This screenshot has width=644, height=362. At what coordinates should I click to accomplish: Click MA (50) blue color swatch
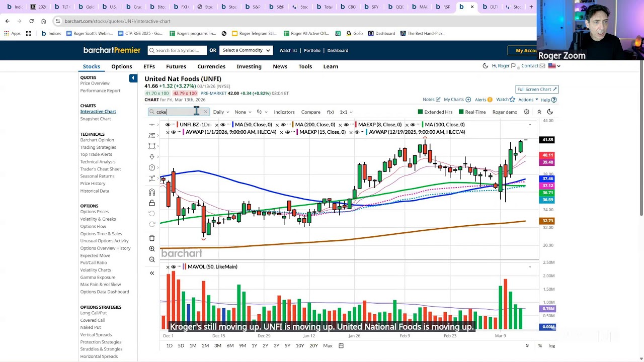coord(232,125)
